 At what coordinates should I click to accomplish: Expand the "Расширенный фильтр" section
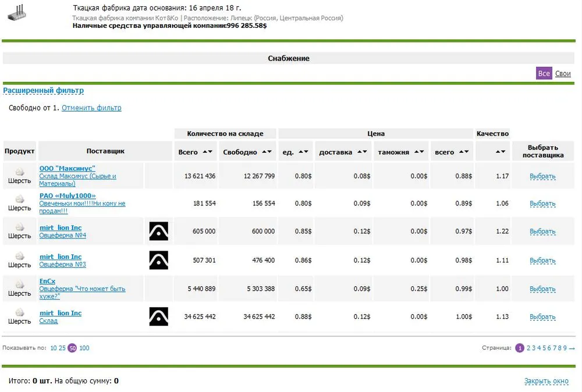(x=44, y=91)
